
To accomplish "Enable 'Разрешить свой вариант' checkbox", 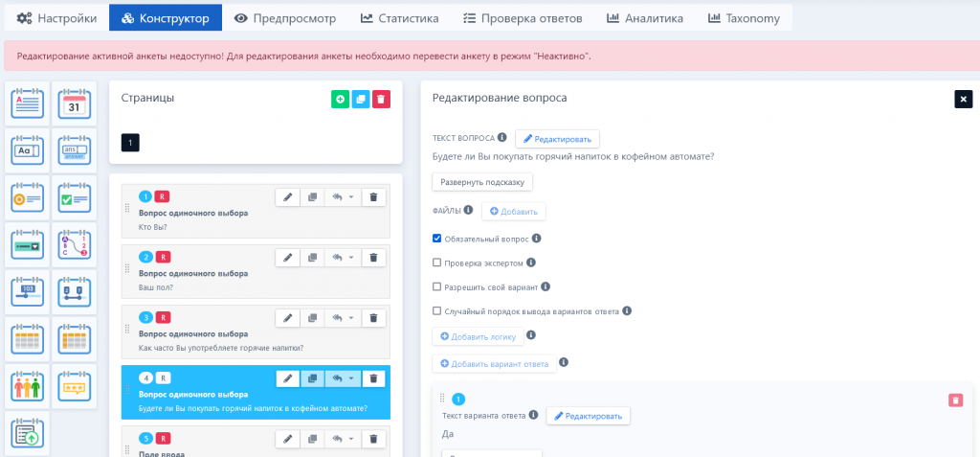I will [x=436, y=286].
